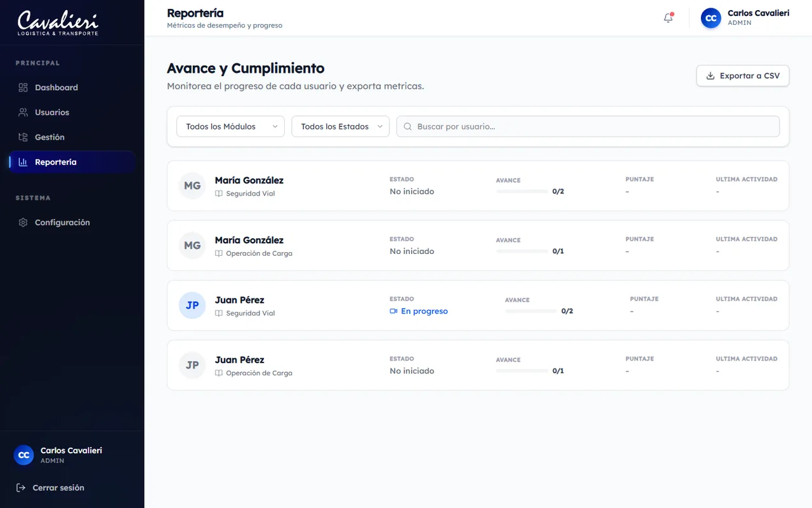Click the Cavalieri logo in sidebar

pyautogui.click(x=58, y=23)
